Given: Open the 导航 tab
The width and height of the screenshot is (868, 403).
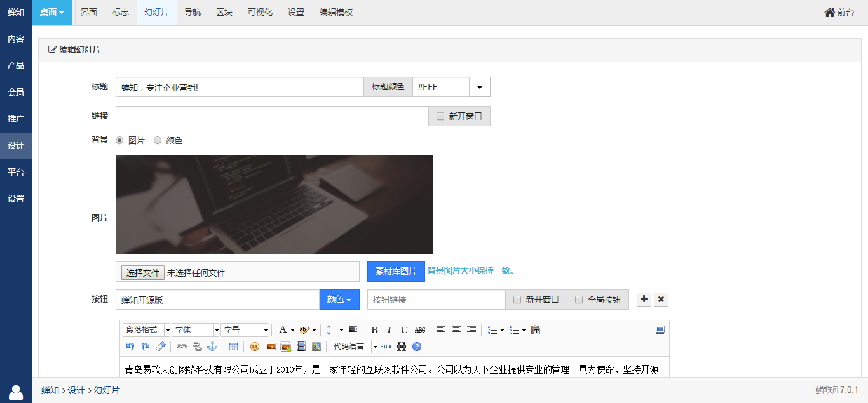Looking at the screenshot, I should [x=193, y=13].
